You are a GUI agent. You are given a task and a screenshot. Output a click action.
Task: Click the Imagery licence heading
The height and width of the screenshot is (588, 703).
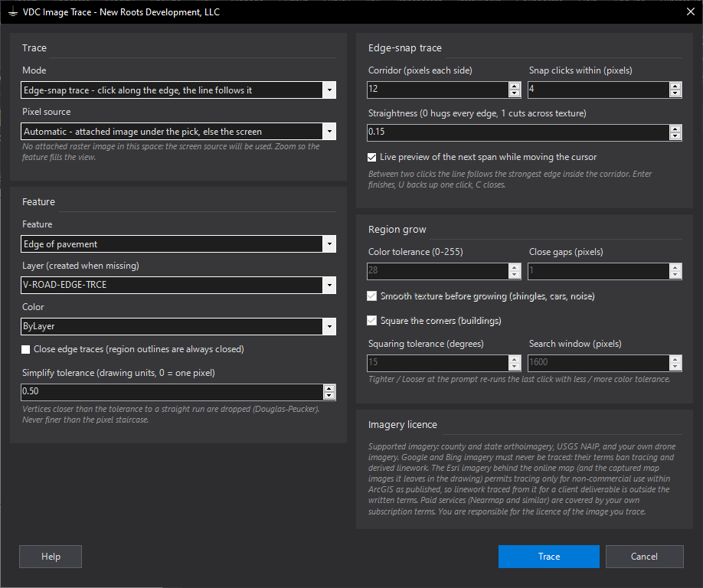(x=403, y=424)
